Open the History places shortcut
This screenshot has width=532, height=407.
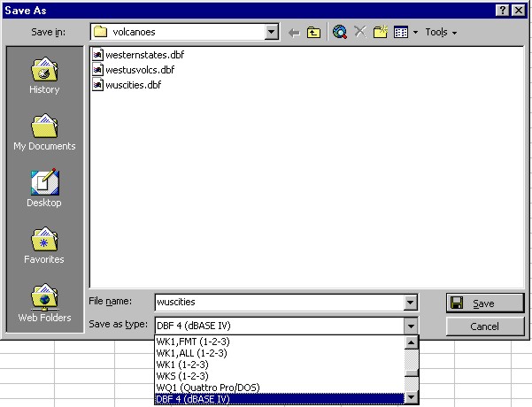pos(44,76)
